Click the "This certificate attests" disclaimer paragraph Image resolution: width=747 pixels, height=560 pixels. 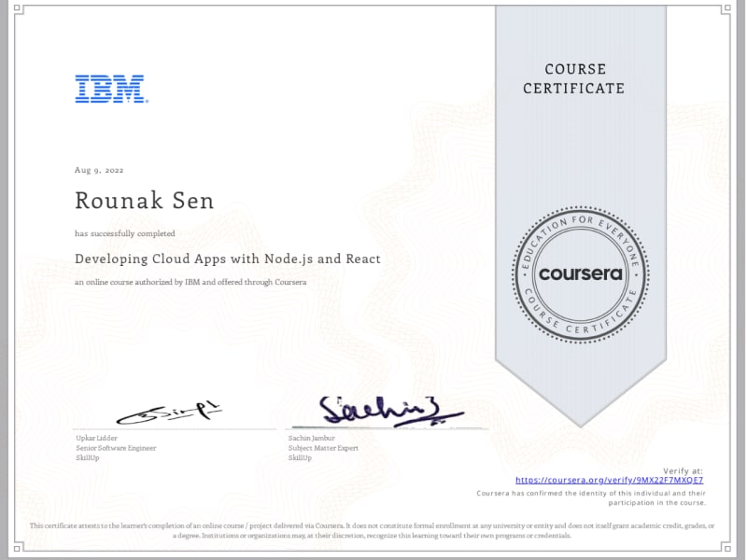click(x=372, y=530)
